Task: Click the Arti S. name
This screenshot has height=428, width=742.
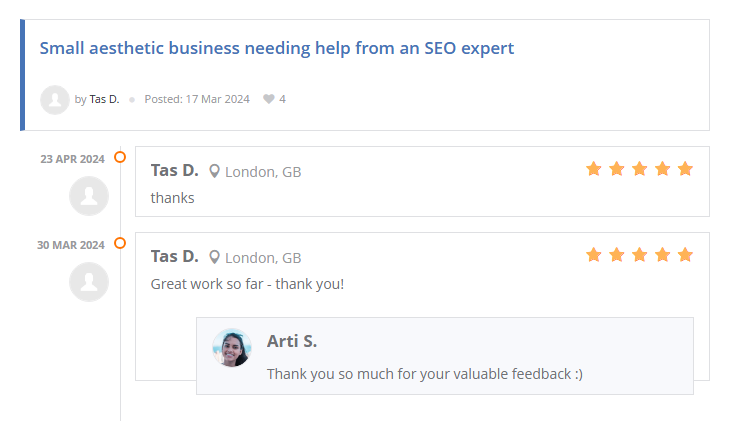Action: click(292, 341)
